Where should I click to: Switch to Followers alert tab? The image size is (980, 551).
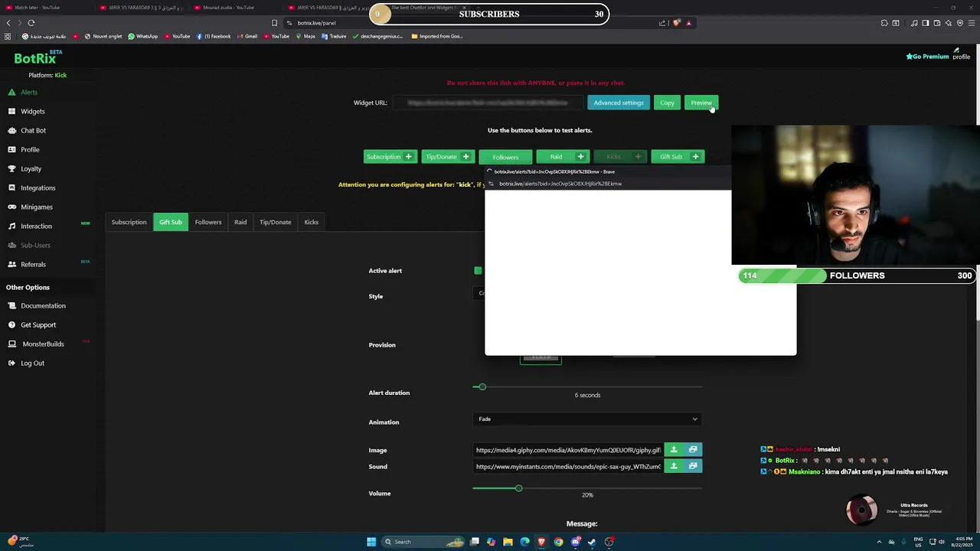pos(208,222)
